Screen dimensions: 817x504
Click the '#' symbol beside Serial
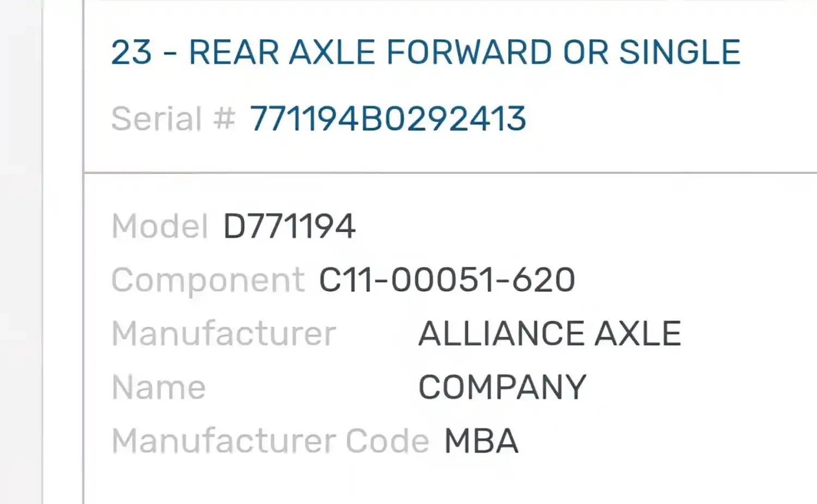[x=224, y=119]
